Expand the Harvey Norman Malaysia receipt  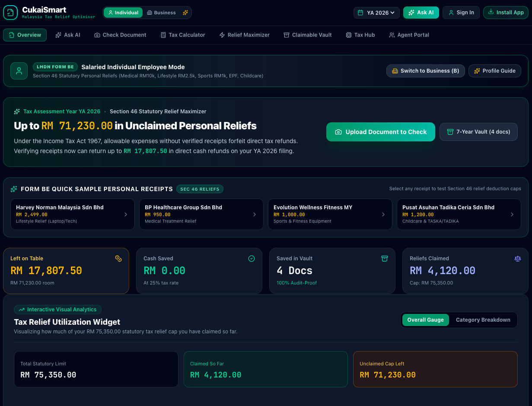[72, 214]
